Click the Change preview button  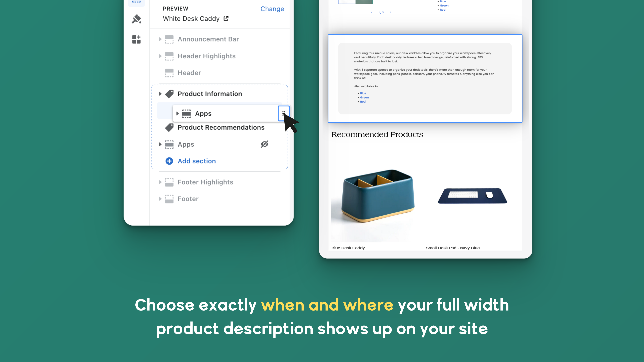tap(272, 8)
